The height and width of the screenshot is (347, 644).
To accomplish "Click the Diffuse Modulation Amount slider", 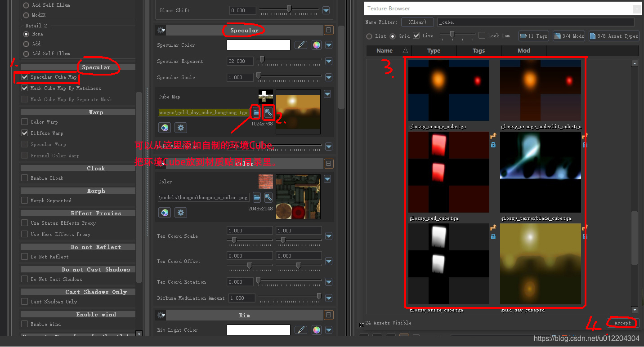I will pos(289,297).
